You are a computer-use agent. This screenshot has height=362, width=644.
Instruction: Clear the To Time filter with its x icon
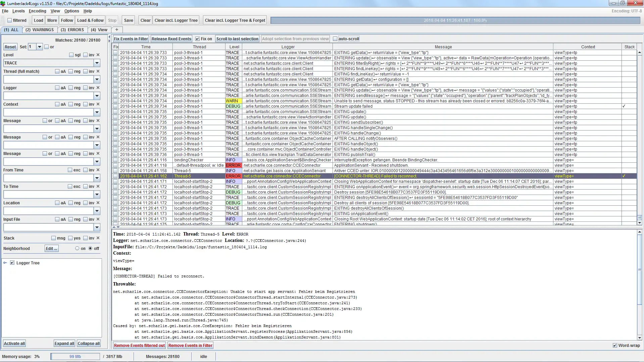[98, 186]
